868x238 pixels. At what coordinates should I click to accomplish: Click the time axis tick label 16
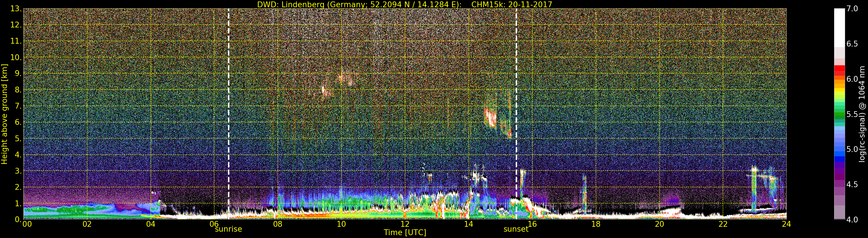pyautogui.click(x=532, y=224)
